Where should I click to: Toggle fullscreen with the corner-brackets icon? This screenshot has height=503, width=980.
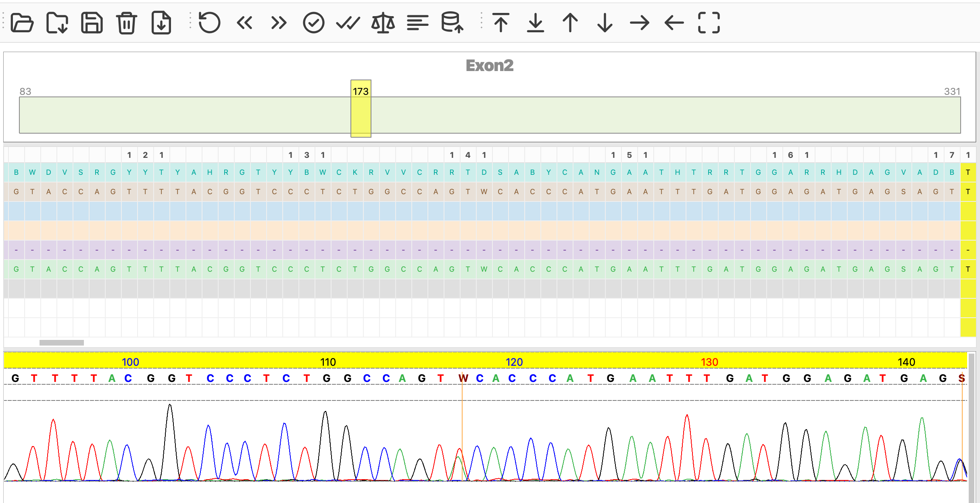point(709,23)
